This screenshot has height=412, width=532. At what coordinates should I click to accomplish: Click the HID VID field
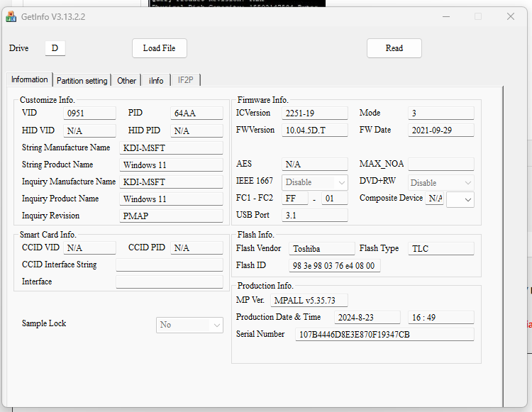pyautogui.click(x=89, y=130)
